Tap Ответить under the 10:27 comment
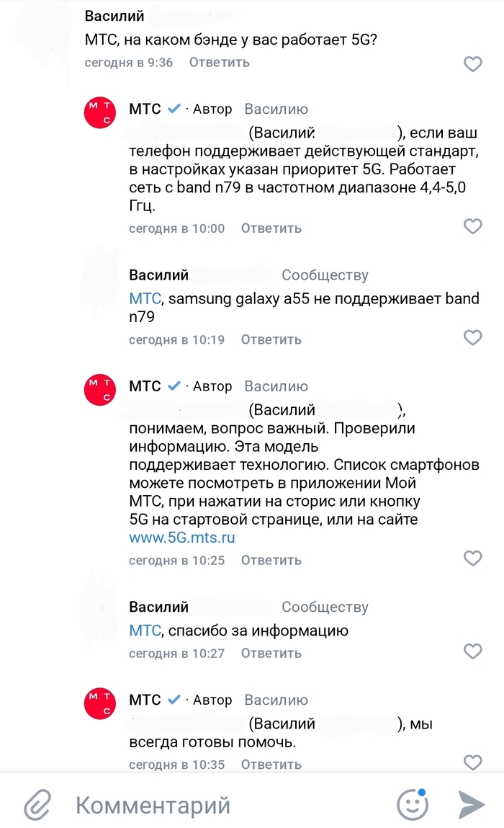The height and width of the screenshot is (828, 504). click(x=271, y=653)
